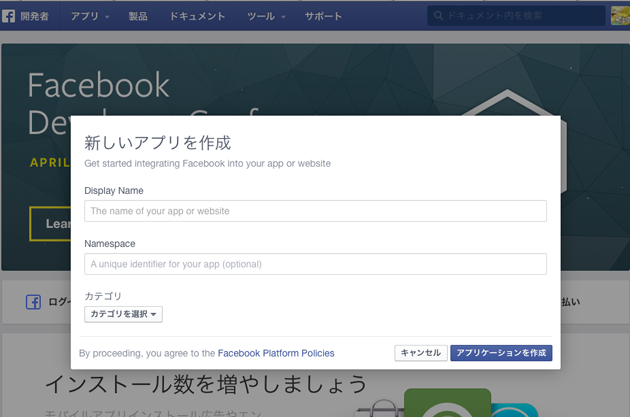Click the Learn button on the banner
This screenshot has height=417, width=630.
pos(50,224)
